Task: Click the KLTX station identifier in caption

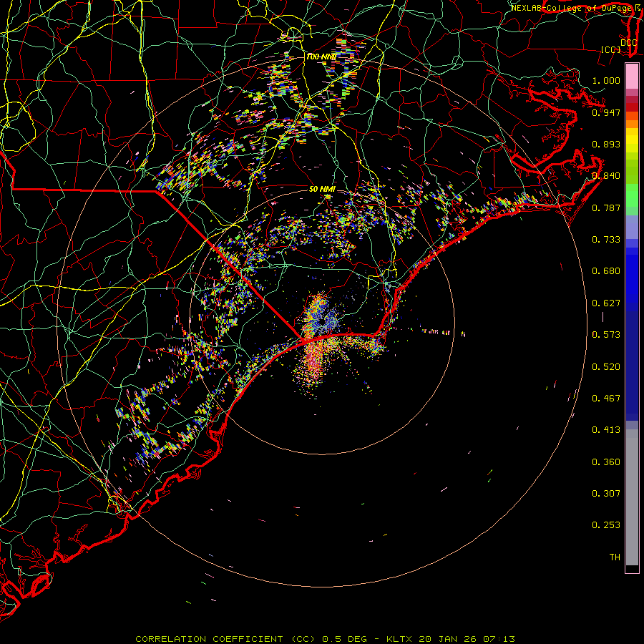Action: (399, 639)
